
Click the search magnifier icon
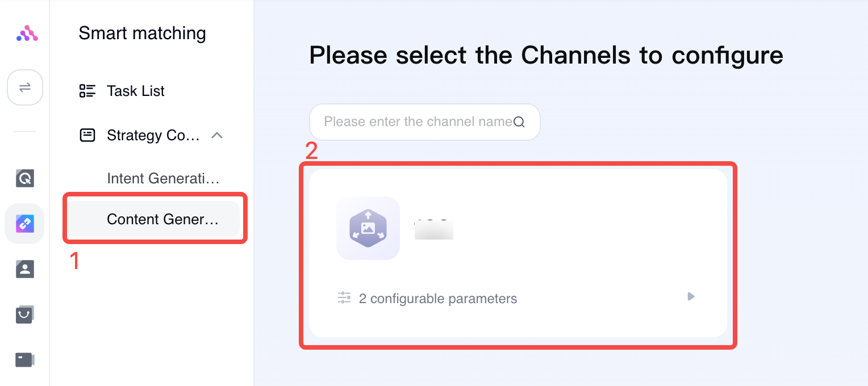[x=519, y=122]
